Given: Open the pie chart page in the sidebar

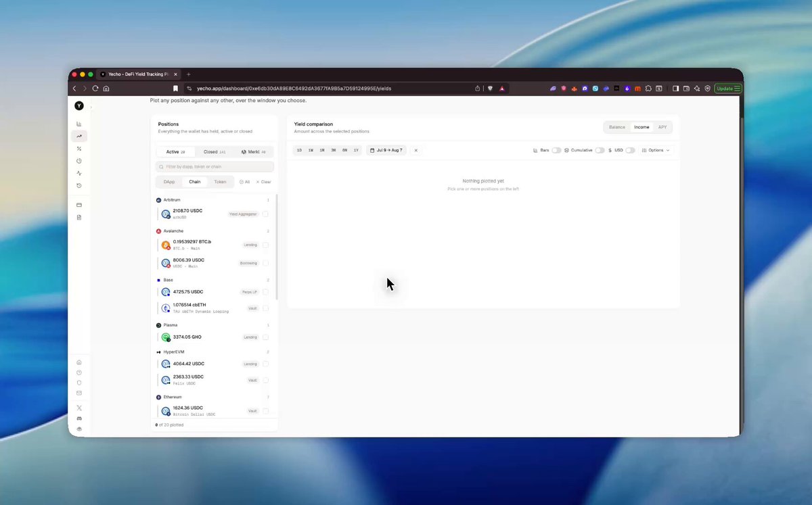Looking at the screenshot, I should coord(79,161).
